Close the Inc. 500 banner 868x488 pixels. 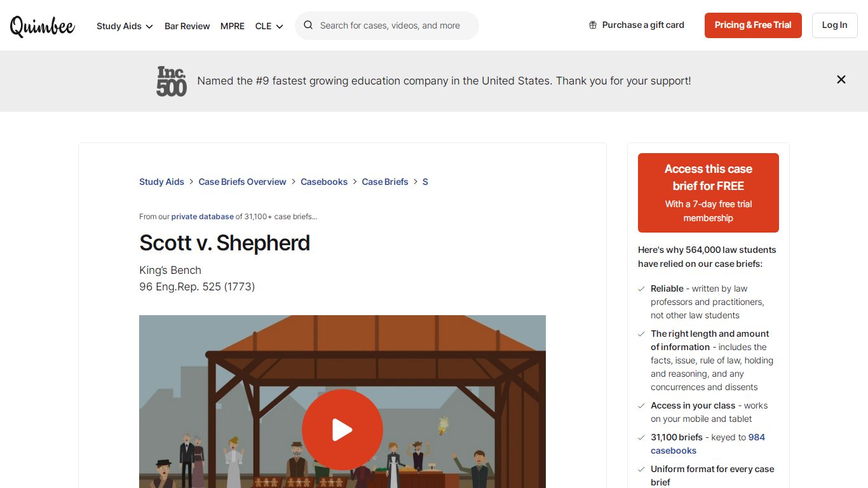pyautogui.click(x=841, y=79)
